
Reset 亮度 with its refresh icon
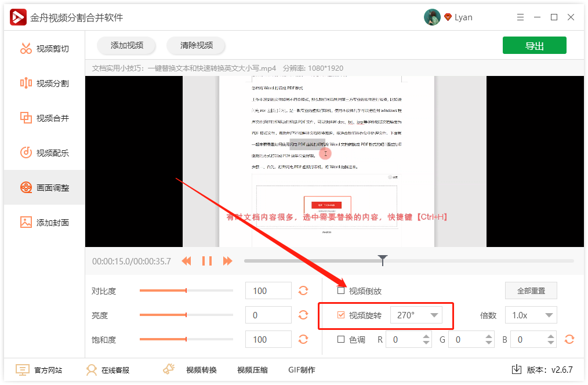click(x=303, y=315)
